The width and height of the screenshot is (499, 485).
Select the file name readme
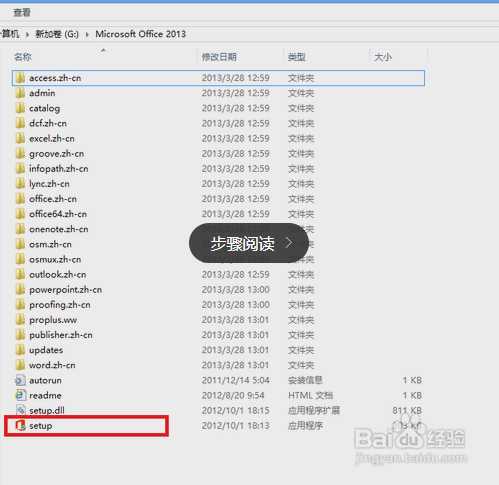45,395
